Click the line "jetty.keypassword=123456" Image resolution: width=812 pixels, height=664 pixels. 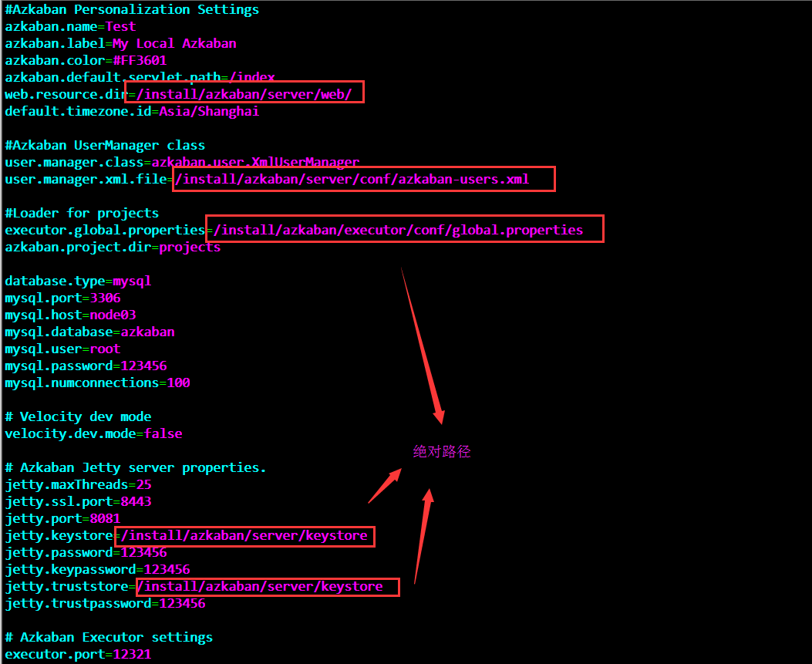point(97,569)
